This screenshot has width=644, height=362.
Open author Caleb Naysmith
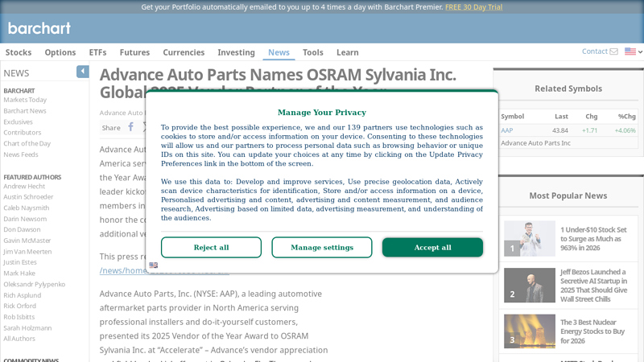(27, 208)
